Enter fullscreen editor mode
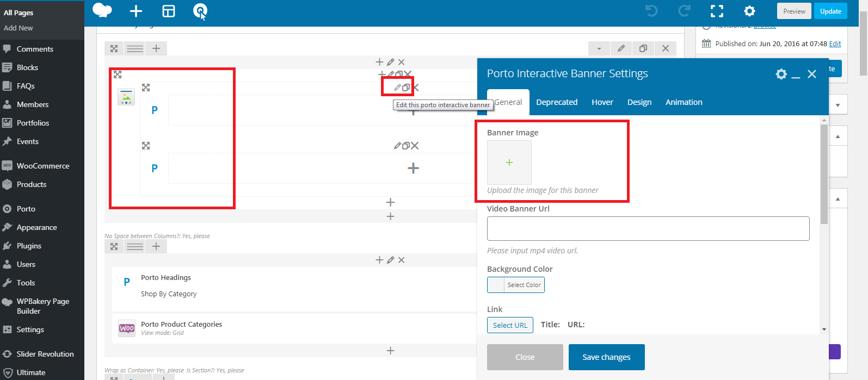The image size is (868, 380). [x=717, y=11]
